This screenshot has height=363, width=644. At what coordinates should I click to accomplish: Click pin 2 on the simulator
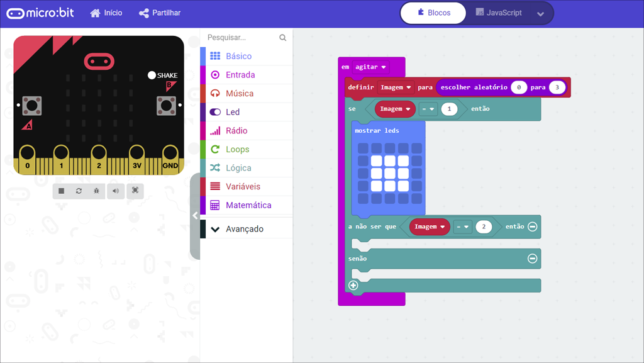99,159
